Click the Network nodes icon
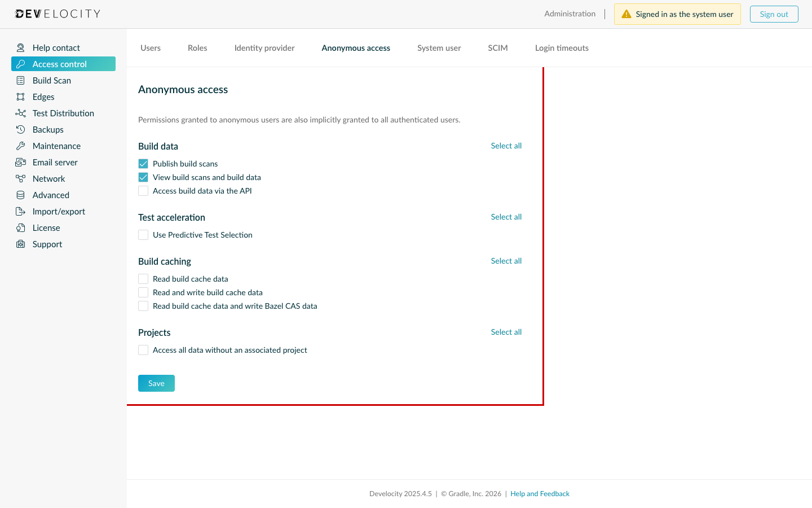Screen dimensions: 812x508 (x=21, y=178)
